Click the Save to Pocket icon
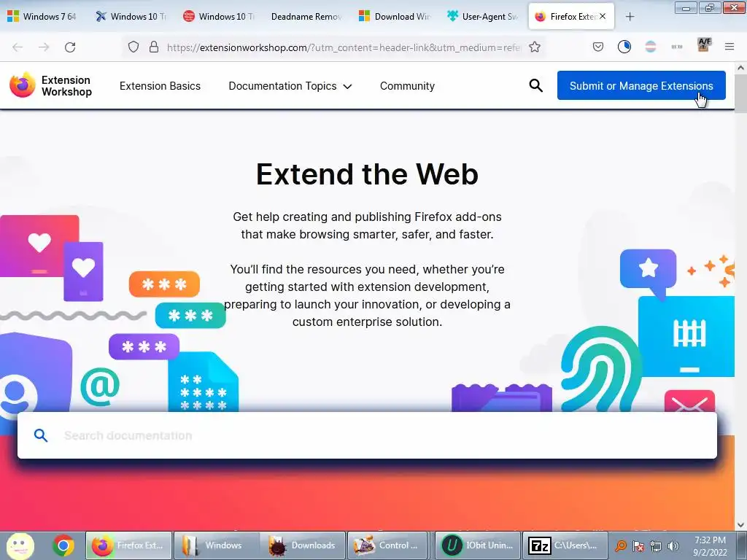Image resolution: width=747 pixels, height=560 pixels. [598, 47]
